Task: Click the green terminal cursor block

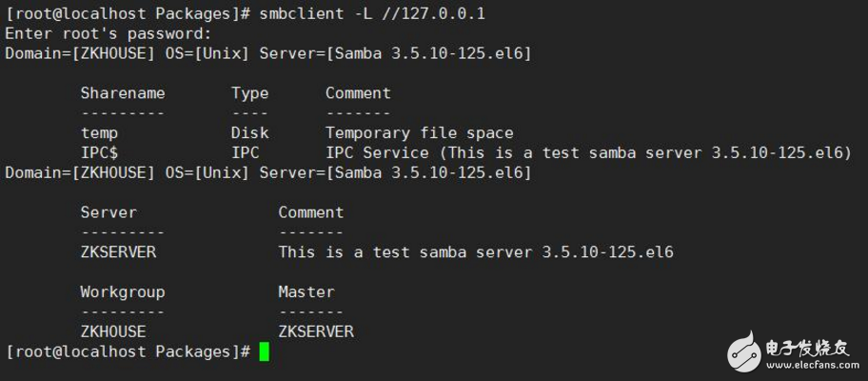Action: [x=264, y=352]
